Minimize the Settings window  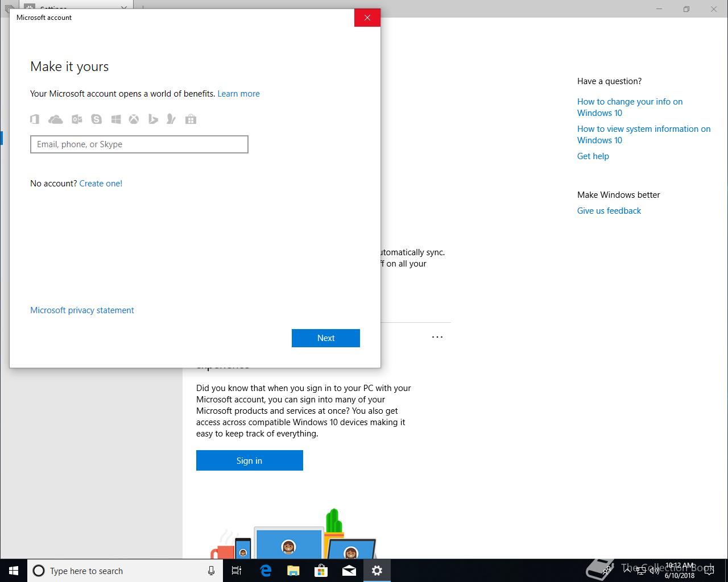660,9
